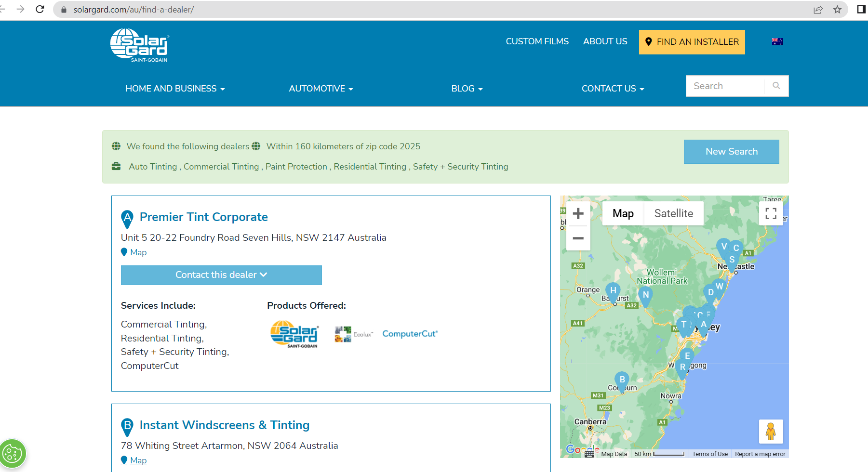This screenshot has height=472, width=868.
Task: Click the "Products Offered:" heading
Action: [307, 306]
